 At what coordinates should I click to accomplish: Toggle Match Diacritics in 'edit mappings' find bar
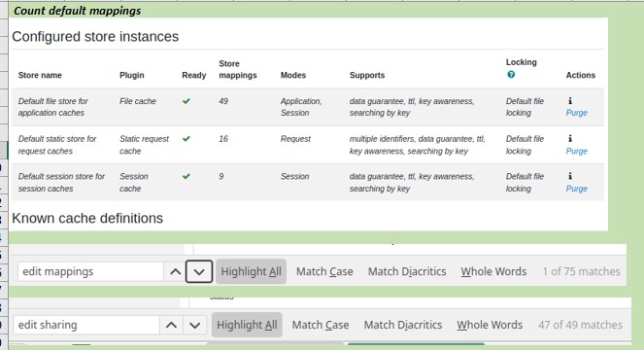(x=407, y=271)
